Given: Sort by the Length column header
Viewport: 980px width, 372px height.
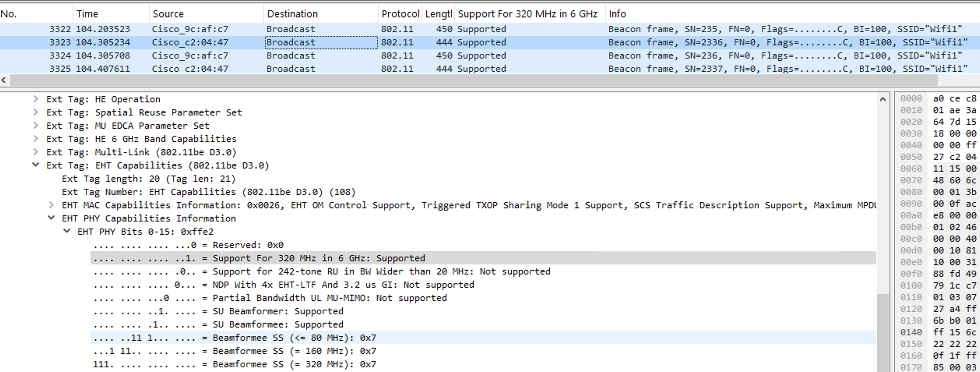Looking at the screenshot, I should coord(438,14).
